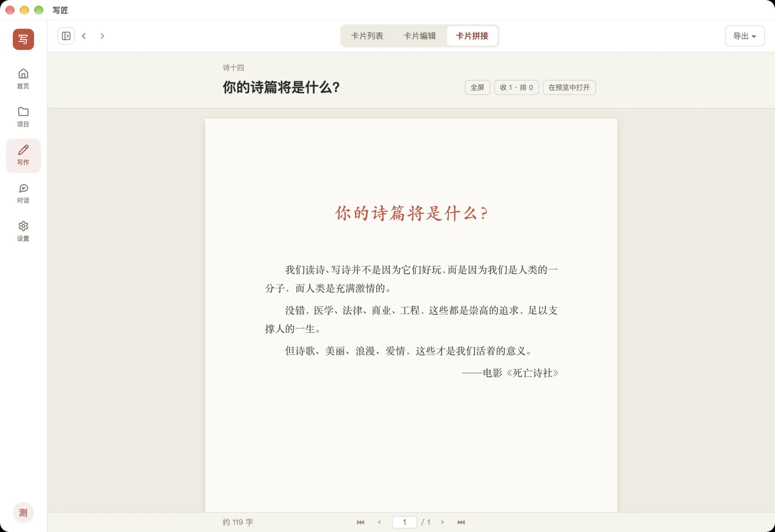Select the 卡片拼接 tab

(472, 36)
